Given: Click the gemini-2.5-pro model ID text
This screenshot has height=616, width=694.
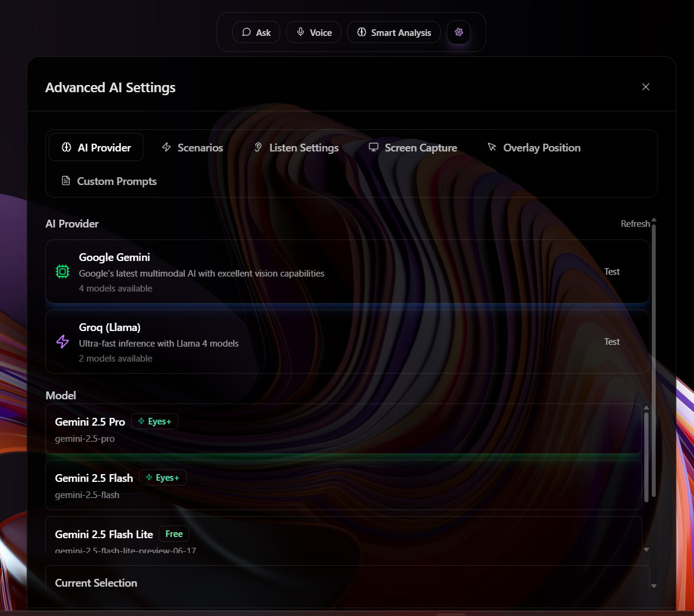Looking at the screenshot, I should pos(84,439).
